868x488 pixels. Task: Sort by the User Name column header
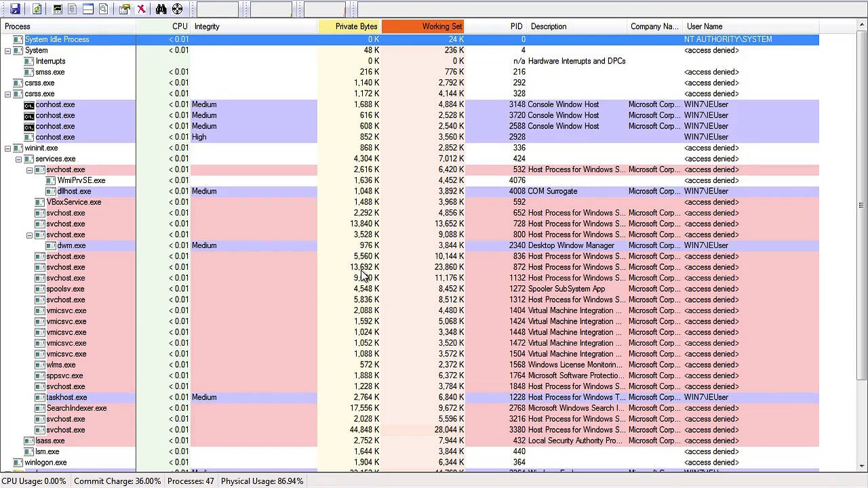pyautogui.click(x=751, y=26)
